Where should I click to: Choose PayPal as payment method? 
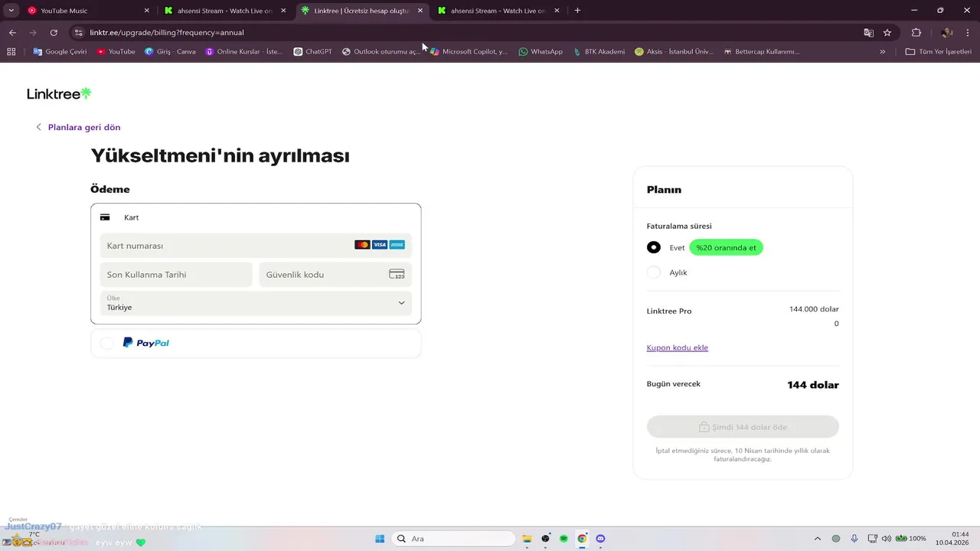256,343
